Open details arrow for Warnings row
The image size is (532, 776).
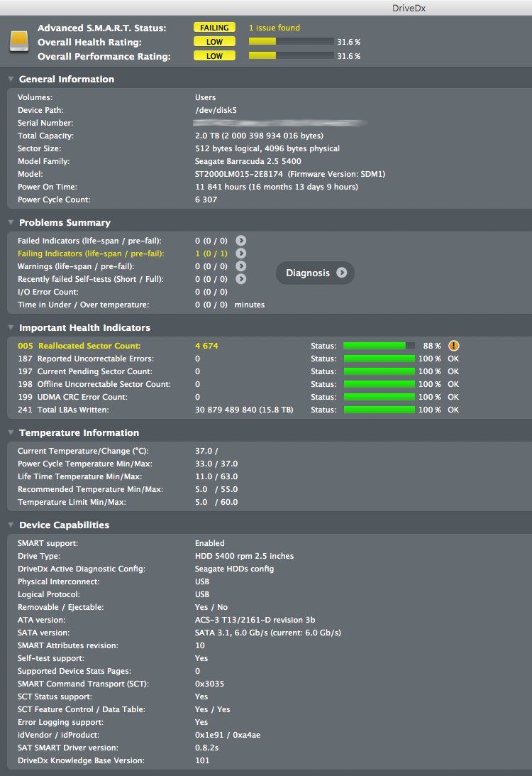click(x=240, y=266)
